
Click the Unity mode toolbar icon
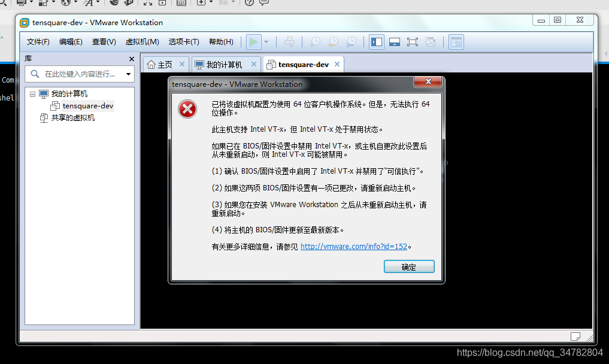(x=431, y=41)
